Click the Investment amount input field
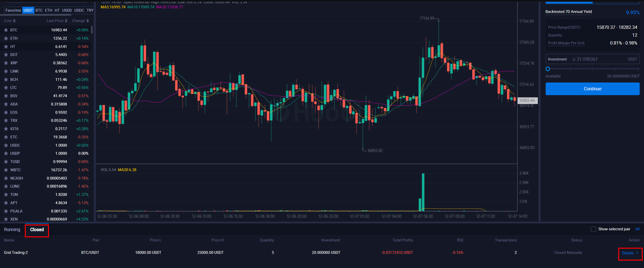Viewport: 644px width, 268px height. point(599,59)
